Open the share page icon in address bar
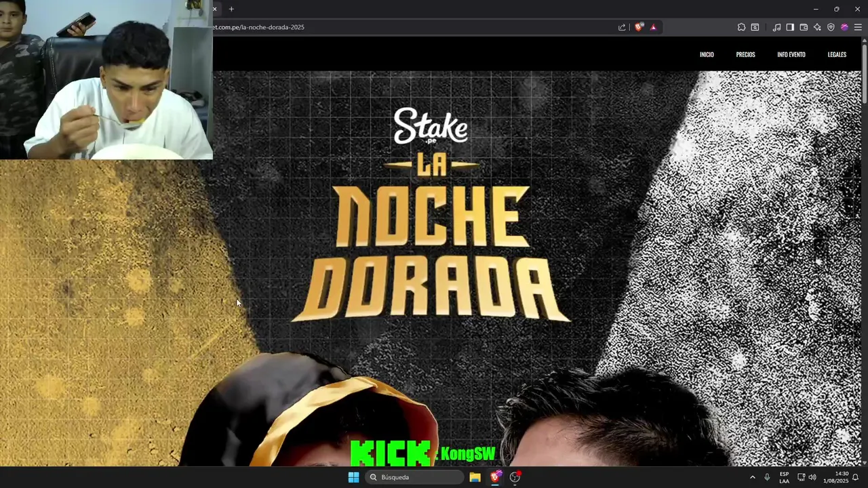The width and height of the screenshot is (868, 488). click(622, 27)
